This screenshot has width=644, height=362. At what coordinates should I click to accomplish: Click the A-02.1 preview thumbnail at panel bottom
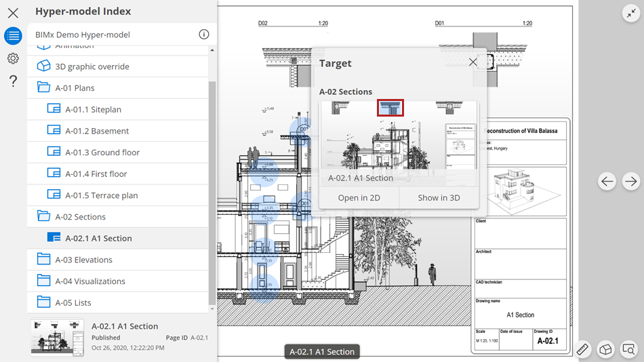pyautogui.click(x=58, y=338)
